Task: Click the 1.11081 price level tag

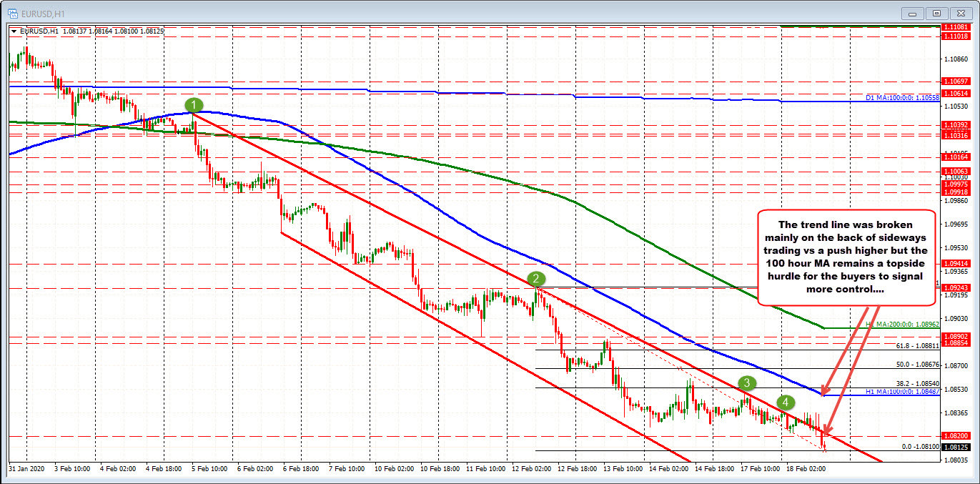Action: click(x=956, y=27)
